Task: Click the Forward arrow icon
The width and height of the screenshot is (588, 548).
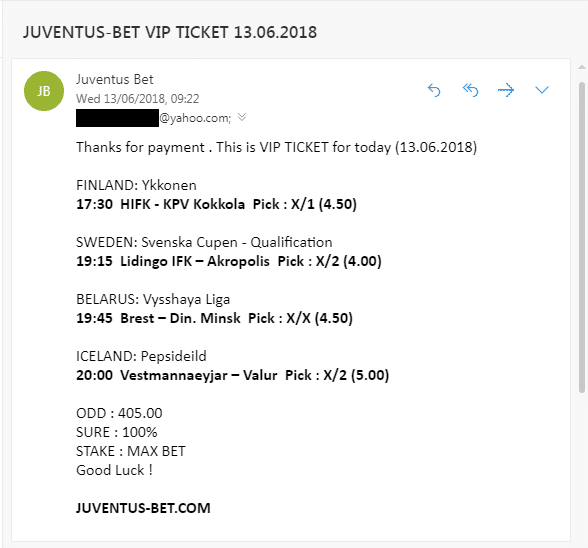Action: click(x=506, y=90)
